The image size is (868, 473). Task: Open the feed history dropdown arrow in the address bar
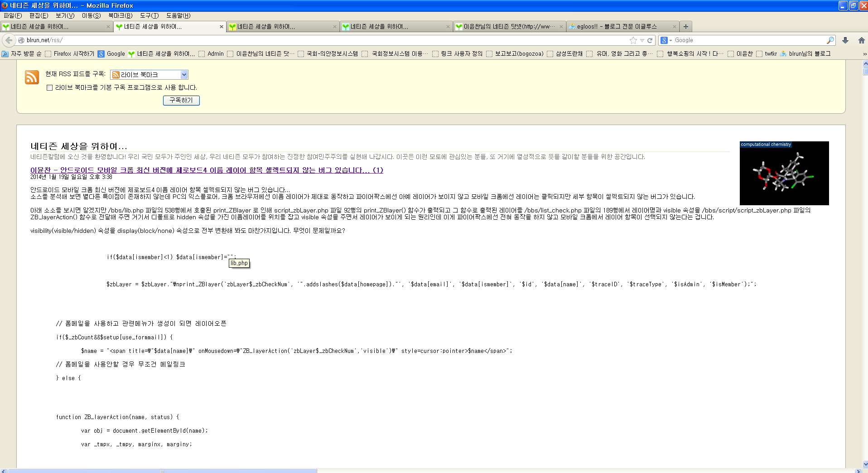642,40
